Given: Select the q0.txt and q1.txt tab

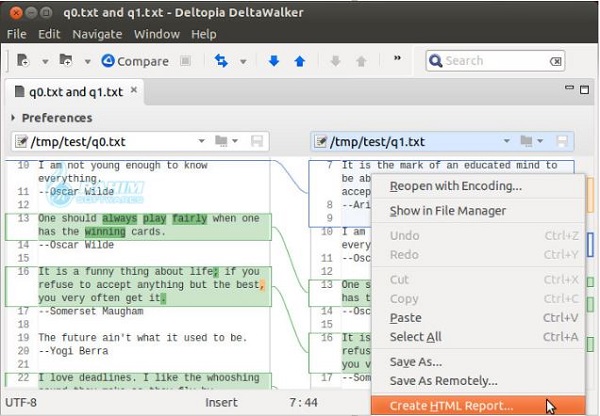Looking at the screenshot, I should pyautogui.click(x=76, y=92).
